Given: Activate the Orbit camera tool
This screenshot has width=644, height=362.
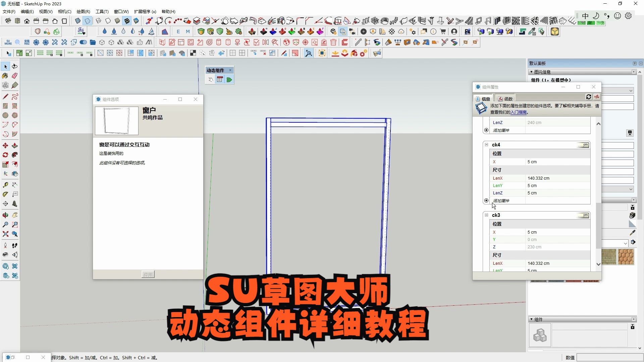Looking at the screenshot, I should [5, 215].
